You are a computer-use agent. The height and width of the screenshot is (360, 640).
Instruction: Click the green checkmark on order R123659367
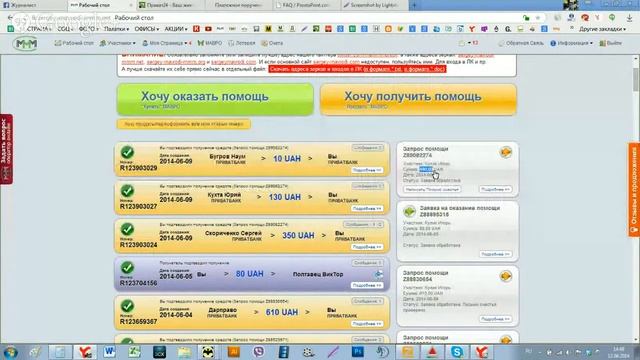127,306
